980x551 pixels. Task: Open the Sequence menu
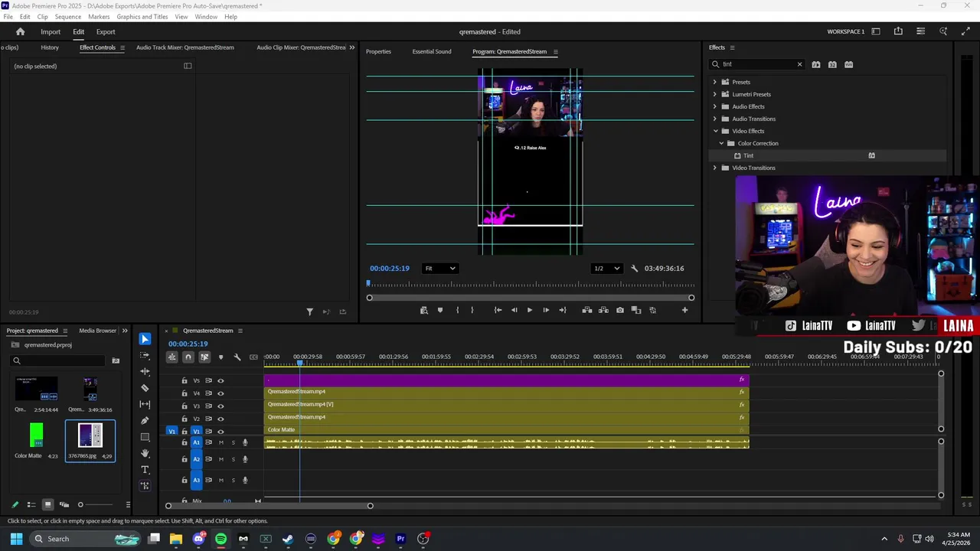tap(67, 17)
